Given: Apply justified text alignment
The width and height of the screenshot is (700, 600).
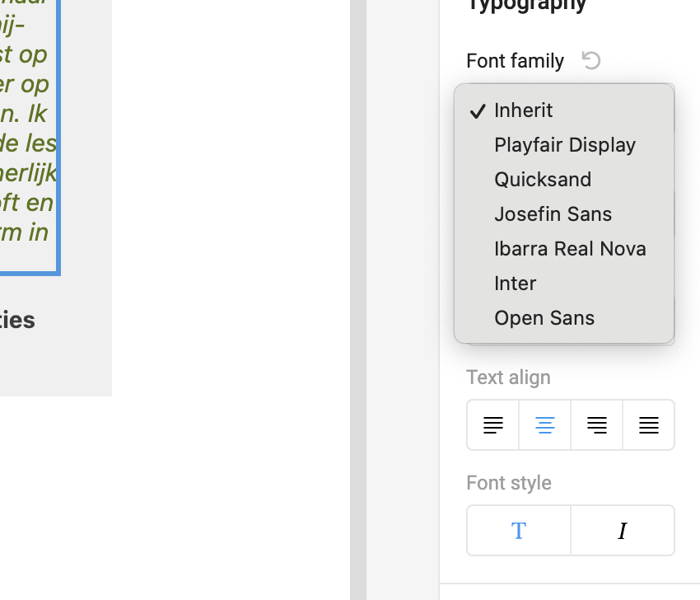Looking at the screenshot, I should click(649, 425).
